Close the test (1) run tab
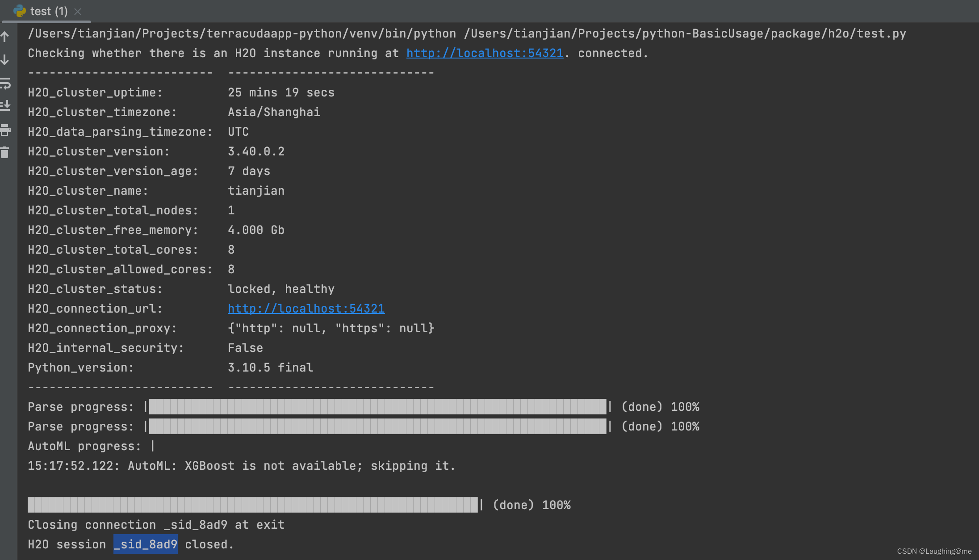979x560 pixels. point(78,11)
